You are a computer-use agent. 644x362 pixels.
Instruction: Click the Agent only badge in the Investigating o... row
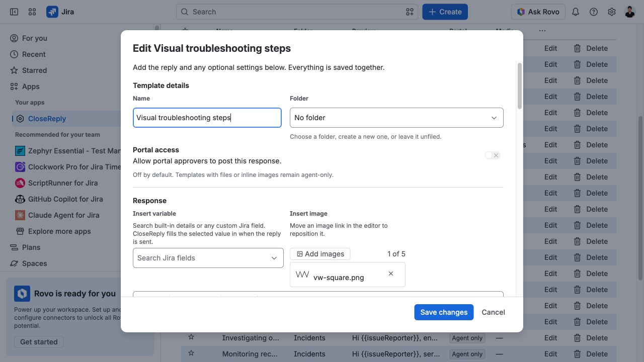[467, 338]
